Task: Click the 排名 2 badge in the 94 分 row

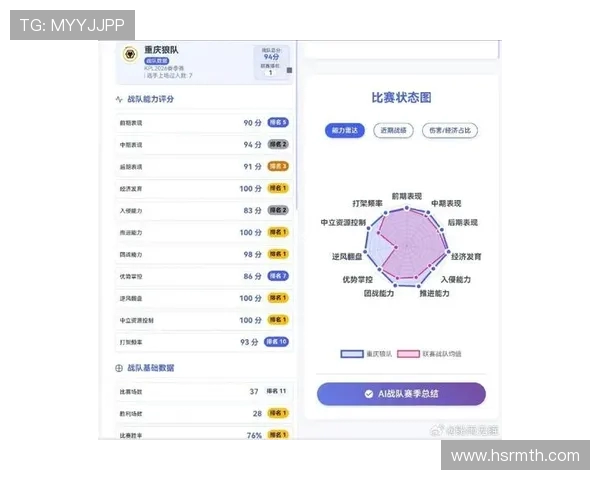Action: [278, 144]
